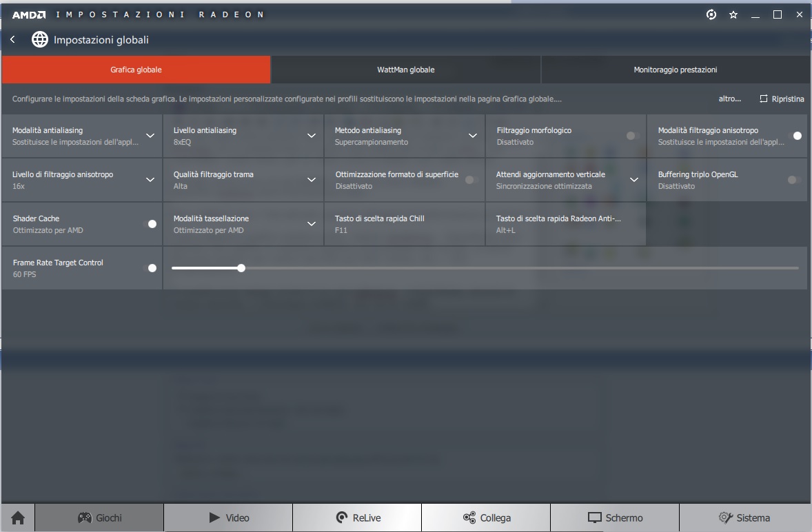
Task: Expand Metodo antialiasing dropdown
Action: [x=473, y=136]
